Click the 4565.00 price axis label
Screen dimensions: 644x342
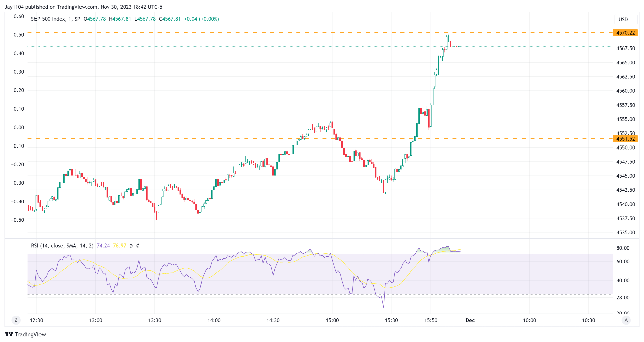click(626, 62)
